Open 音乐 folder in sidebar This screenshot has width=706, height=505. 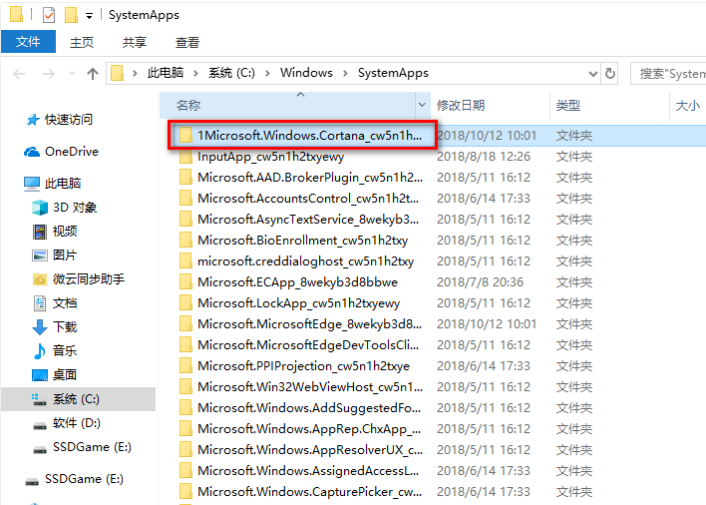click(x=55, y=351)
